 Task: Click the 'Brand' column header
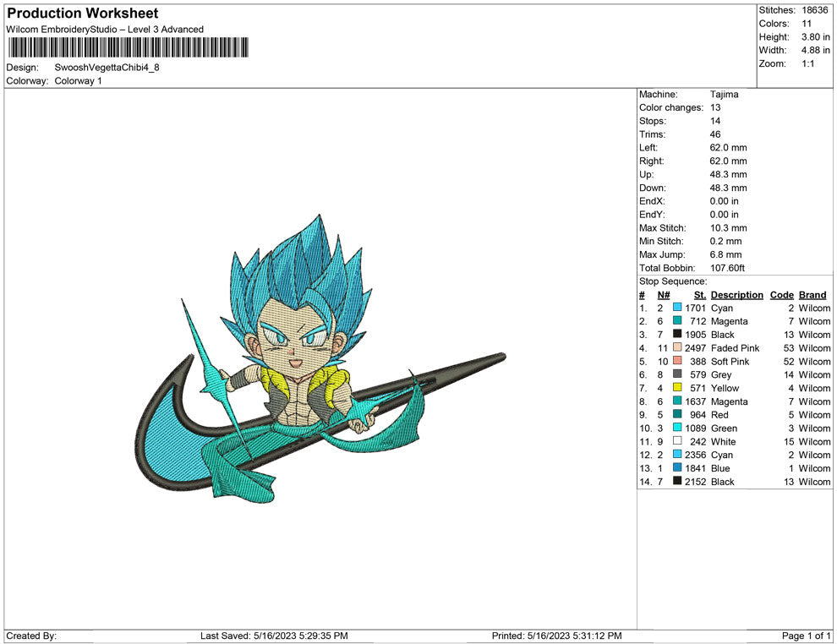click(x=812, y=295)
